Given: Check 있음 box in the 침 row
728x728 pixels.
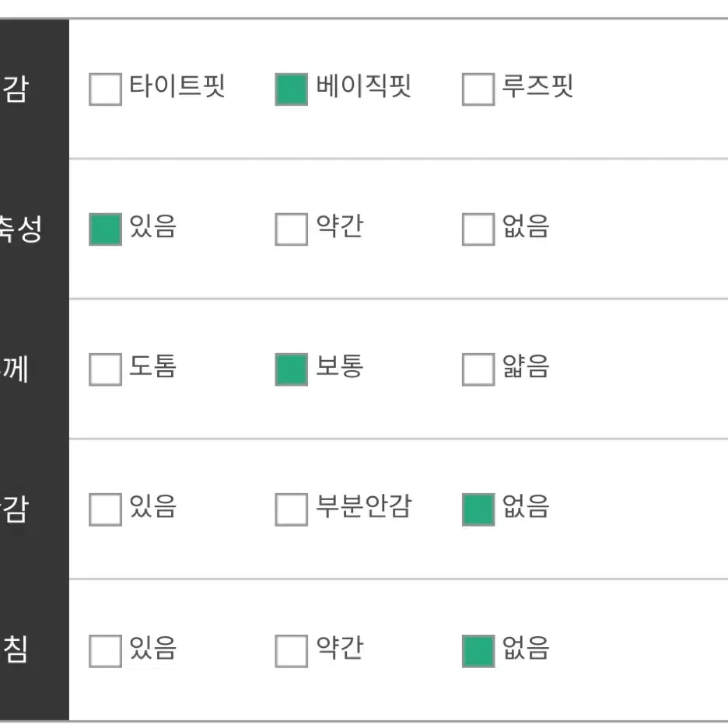Looking at the screenshot, I should [106, 652].
